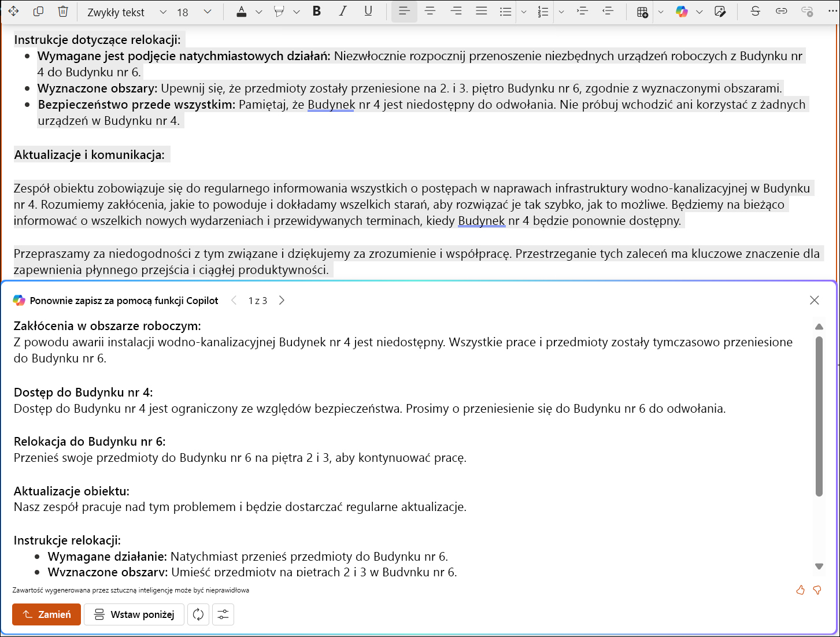Screen dimensions: 840x637
Task: Click the suggestion heading Instrukcje relokacji
Action: tap(67, 540)
